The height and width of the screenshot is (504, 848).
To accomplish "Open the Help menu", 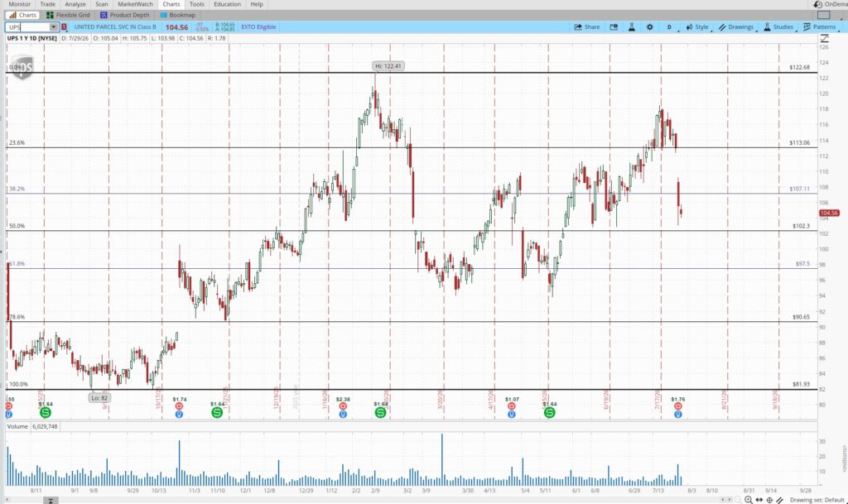I will tap(257, 4).
